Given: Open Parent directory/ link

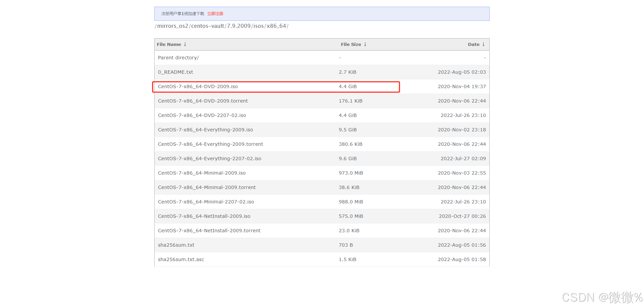Looking at the screenshot, I should click(x=178, y=58).
